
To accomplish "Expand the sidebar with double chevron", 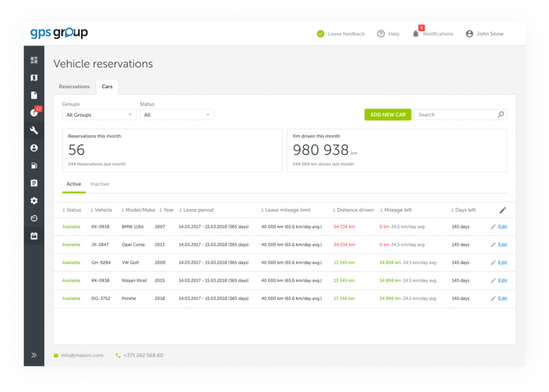I will pyautogui.click(x=34, y=355).
